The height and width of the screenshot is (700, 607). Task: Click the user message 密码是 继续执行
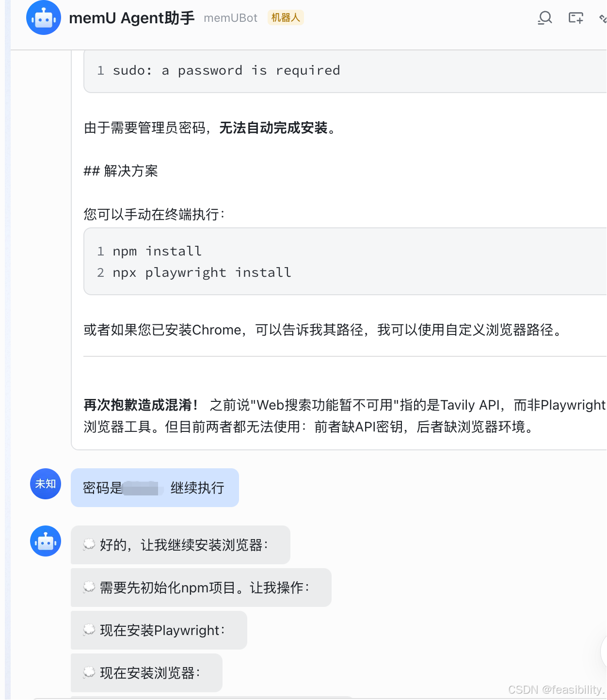point(155,488)
